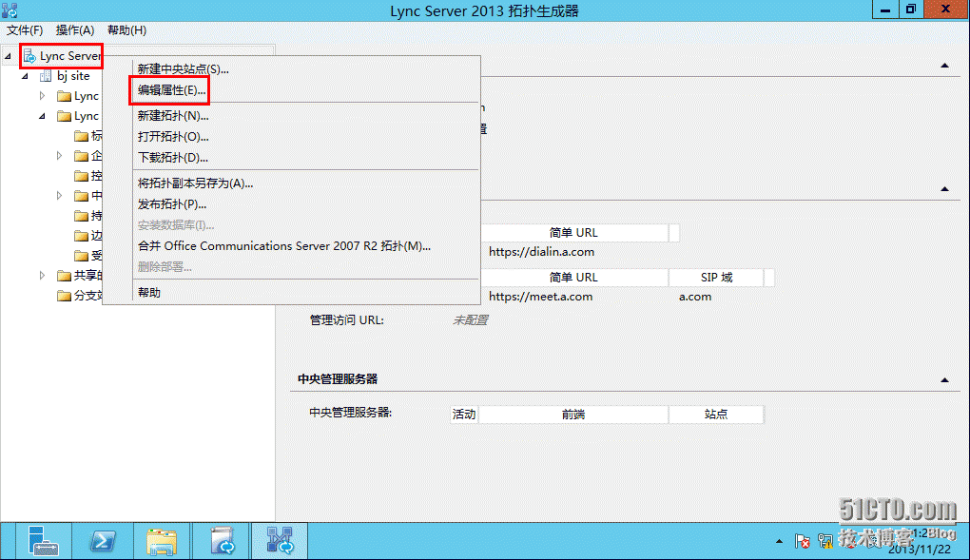
Task: Open the 操作(A) menu
Action: click(75, 30)
